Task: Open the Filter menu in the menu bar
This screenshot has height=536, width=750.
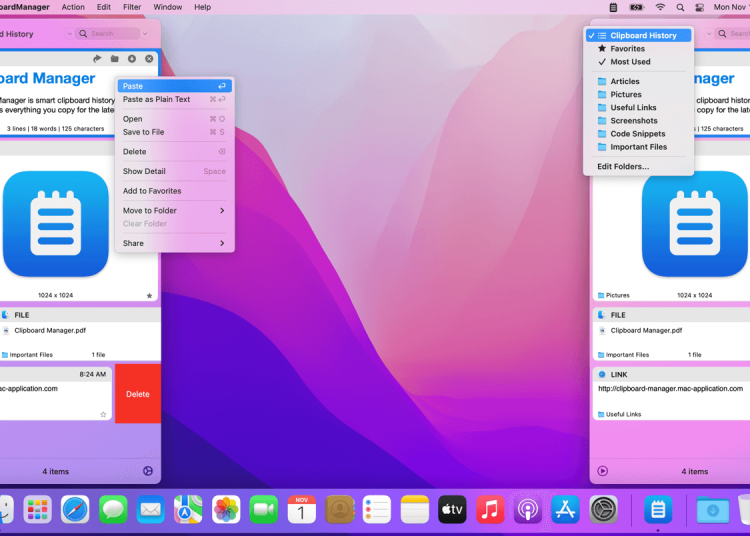Action: [132, 7]
